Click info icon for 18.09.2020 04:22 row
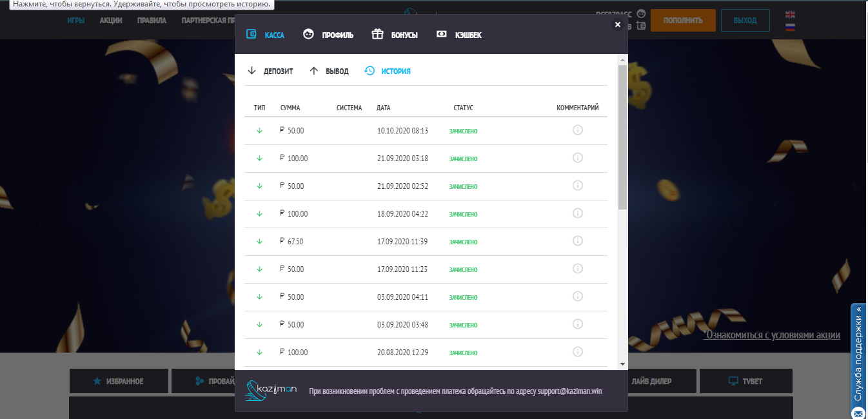The image size is (868, 419). (x=578, y=213)
